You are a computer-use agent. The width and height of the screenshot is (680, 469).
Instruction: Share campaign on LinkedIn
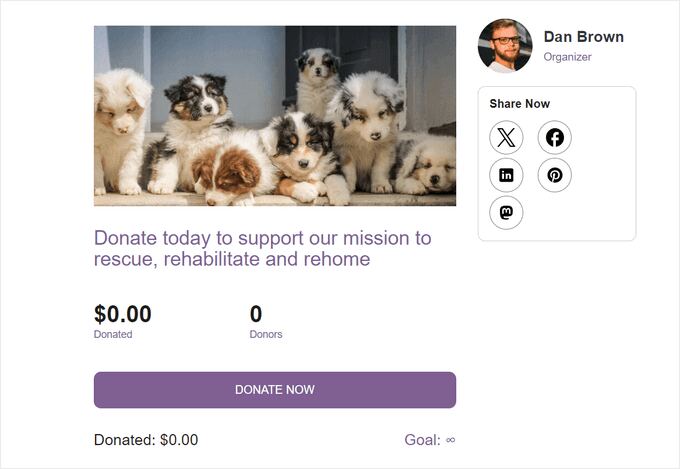click(x=507, y=175)
